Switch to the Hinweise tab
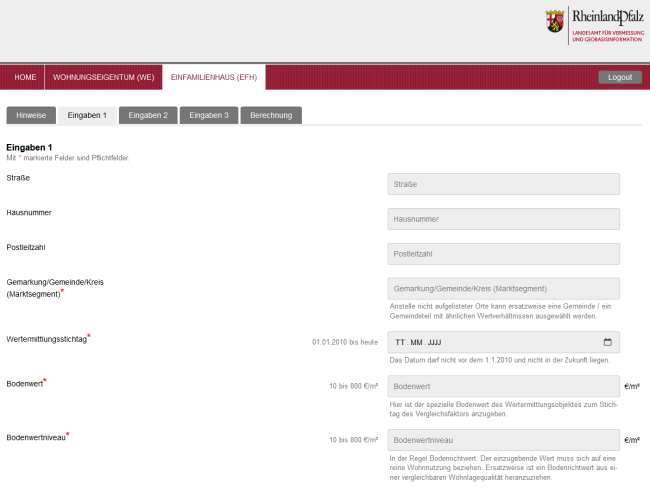The width and height of the screenshot is (650, 488). tap(31, 115)
